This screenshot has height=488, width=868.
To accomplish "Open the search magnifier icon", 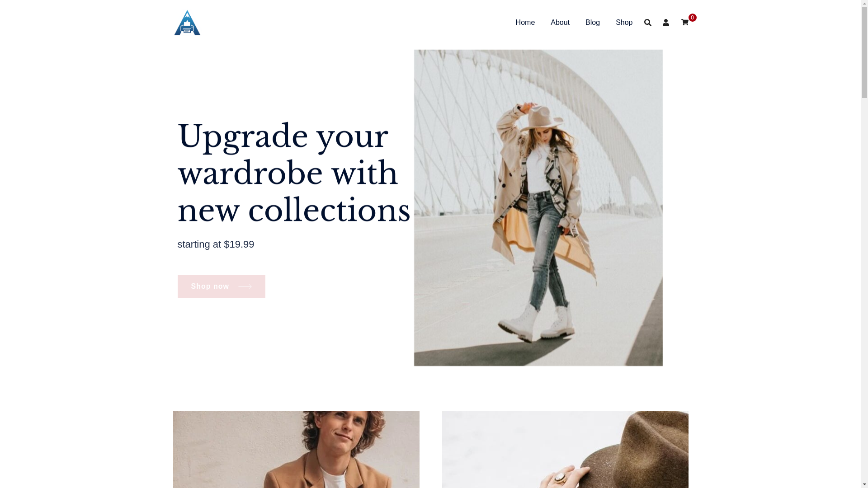I will click(x=648, y=23).
